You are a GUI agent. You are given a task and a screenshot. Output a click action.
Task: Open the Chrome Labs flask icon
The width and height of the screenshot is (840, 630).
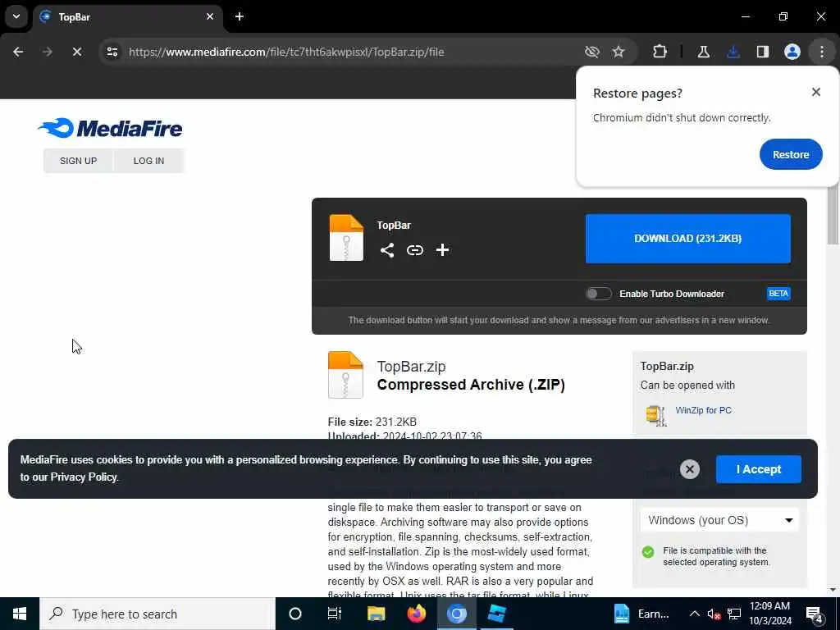tap(703, 52)
